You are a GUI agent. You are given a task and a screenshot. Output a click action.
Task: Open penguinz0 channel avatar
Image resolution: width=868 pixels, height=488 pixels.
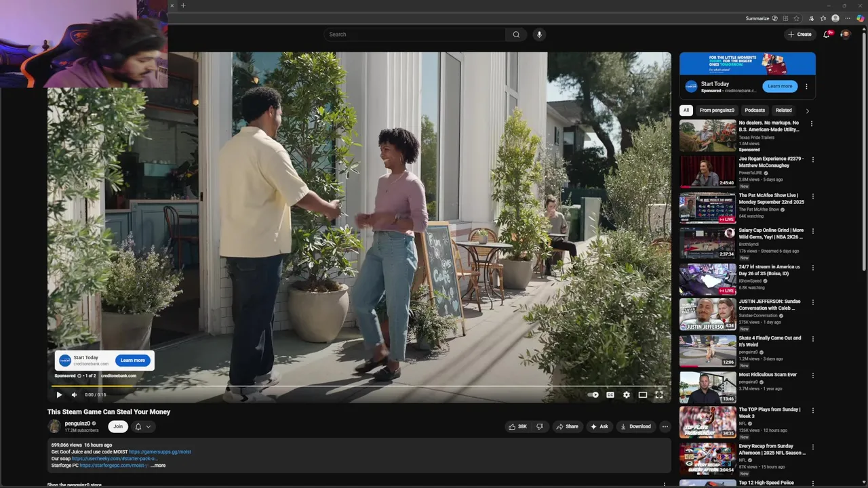point(54,426)
